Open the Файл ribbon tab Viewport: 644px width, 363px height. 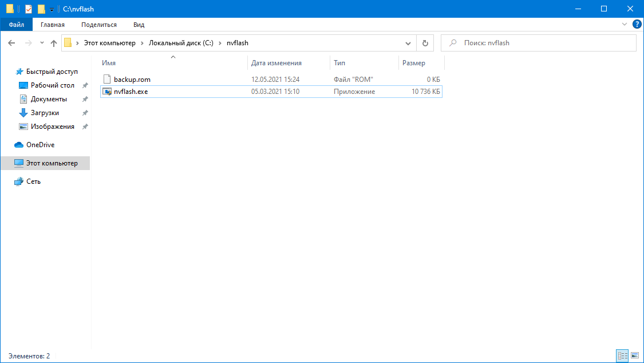click(17, 25)
